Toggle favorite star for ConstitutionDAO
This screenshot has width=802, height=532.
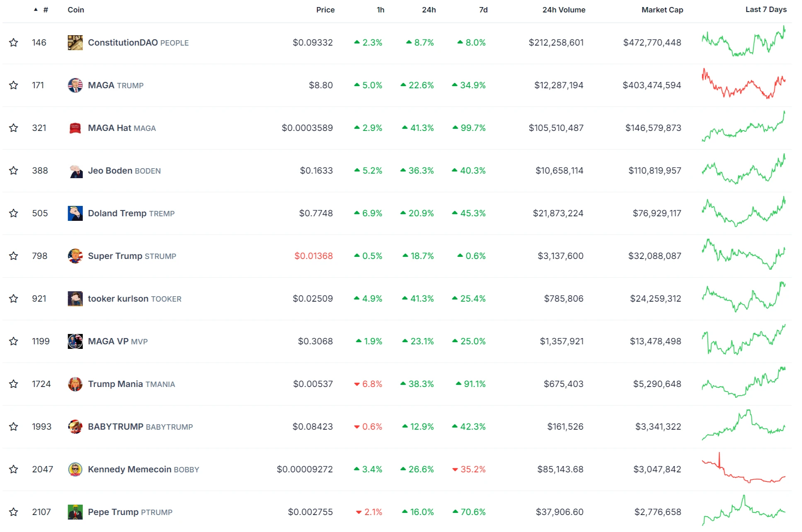[x=14, y=43]
